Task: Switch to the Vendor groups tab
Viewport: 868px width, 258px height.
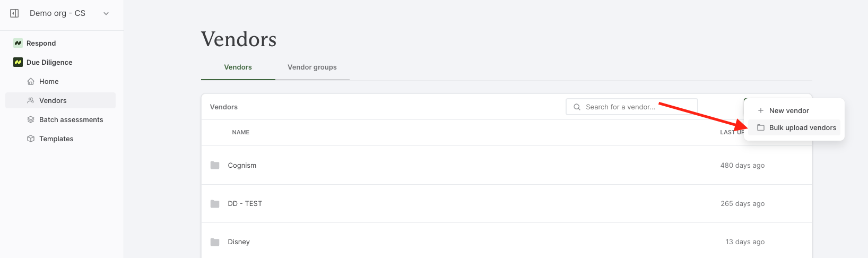Action: (312, 67)
